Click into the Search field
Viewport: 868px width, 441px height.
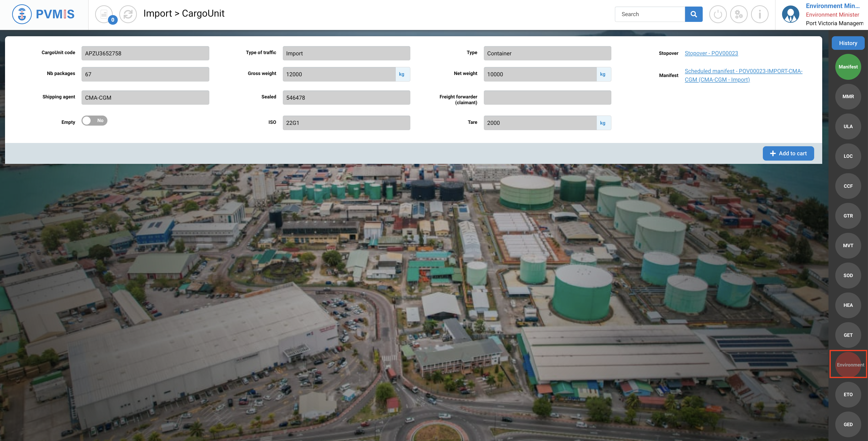tap(650, 14)
